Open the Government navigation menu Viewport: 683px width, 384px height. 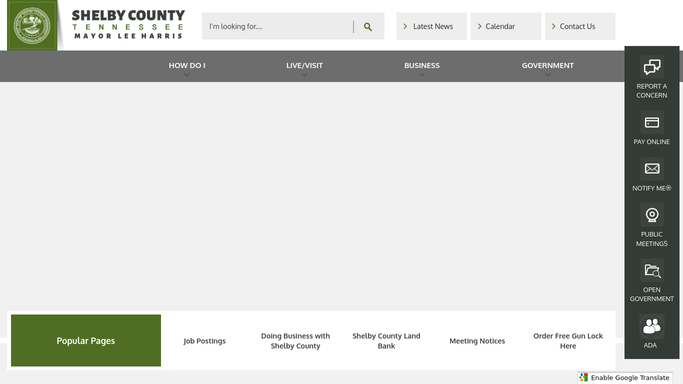pyautogui.click(x=548, y=66)
